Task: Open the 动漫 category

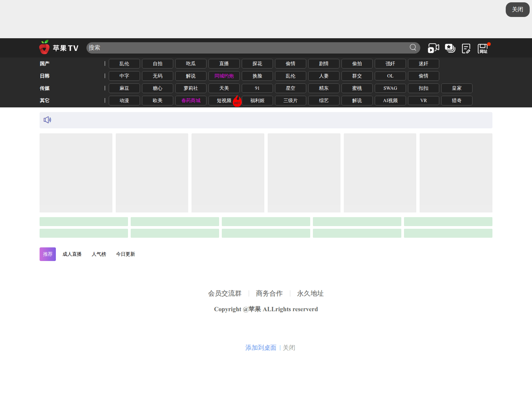Action: (124, 100)
